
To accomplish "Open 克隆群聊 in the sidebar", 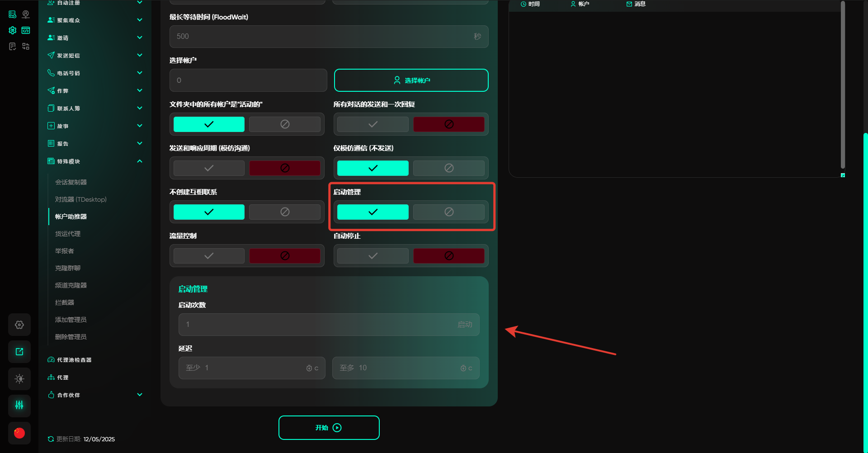I will [68, 268].
